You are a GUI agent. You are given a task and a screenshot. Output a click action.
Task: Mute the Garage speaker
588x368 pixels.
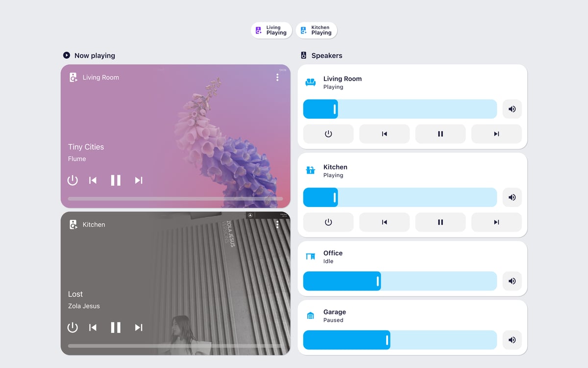[x=512, y=340]
